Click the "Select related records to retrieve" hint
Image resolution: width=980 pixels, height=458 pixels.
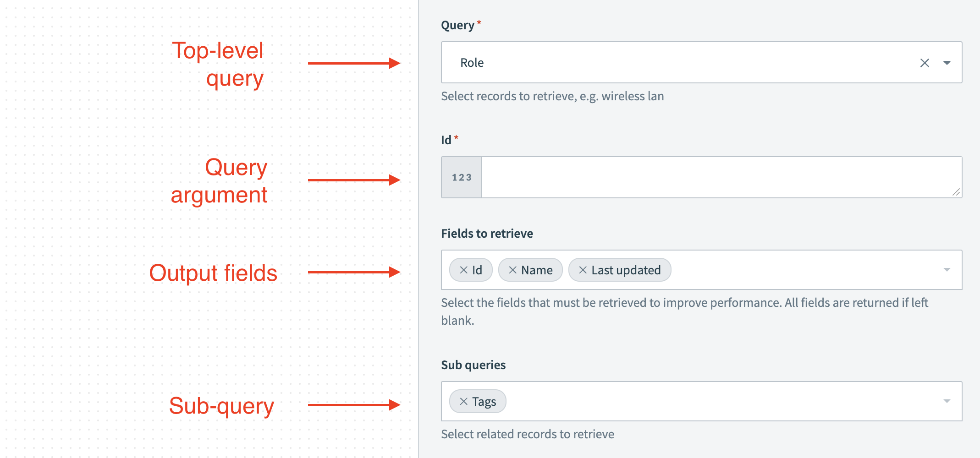(x=527, y=434)
